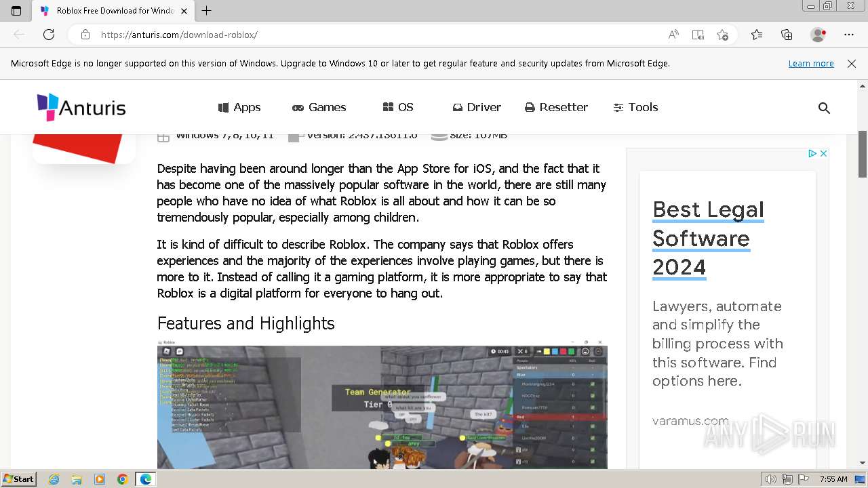Open the Games menu item
The height and width of the screenshot is (488, 868).
[319, 107]
